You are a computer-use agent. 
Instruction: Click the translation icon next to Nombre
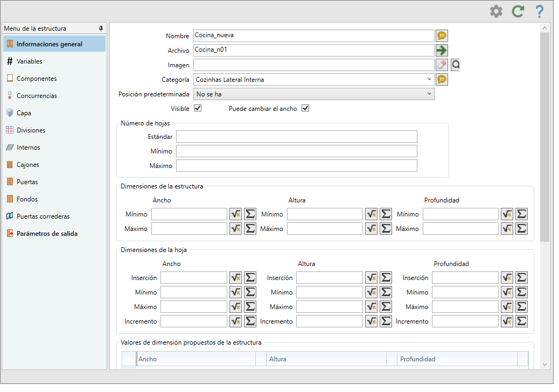[x=442, y=36]
